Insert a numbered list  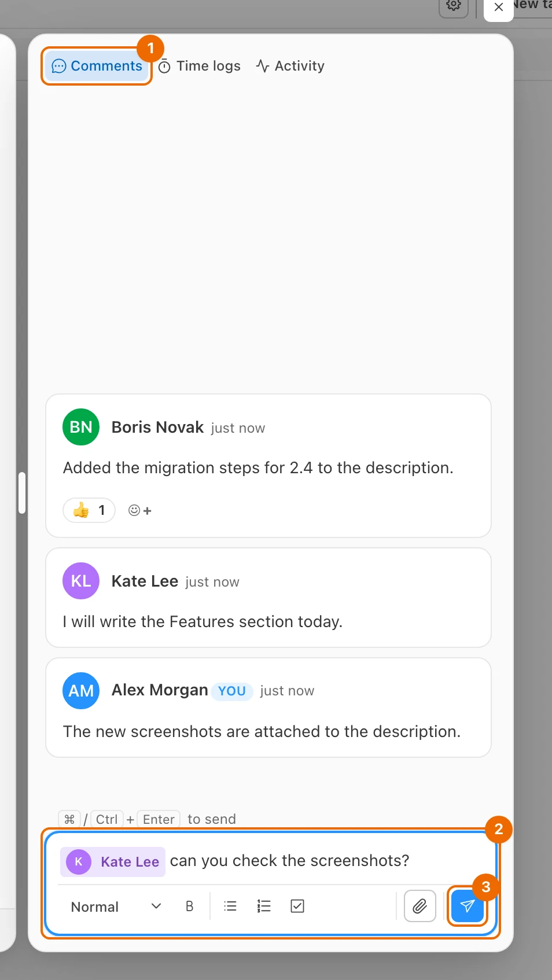[264, 907]
